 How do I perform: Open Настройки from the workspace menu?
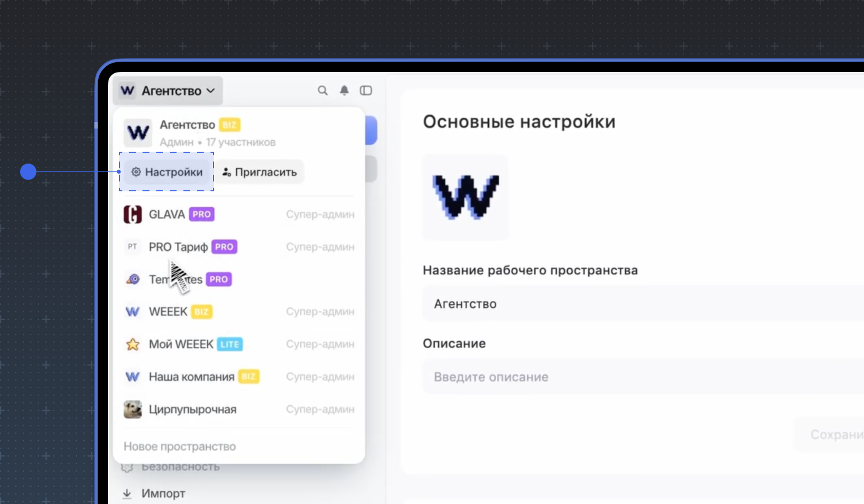point(166,172)
